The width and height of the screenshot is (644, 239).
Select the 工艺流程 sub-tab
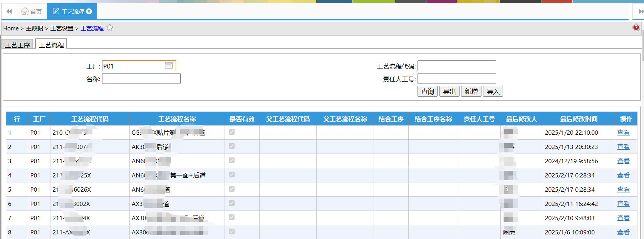point(51,45)
